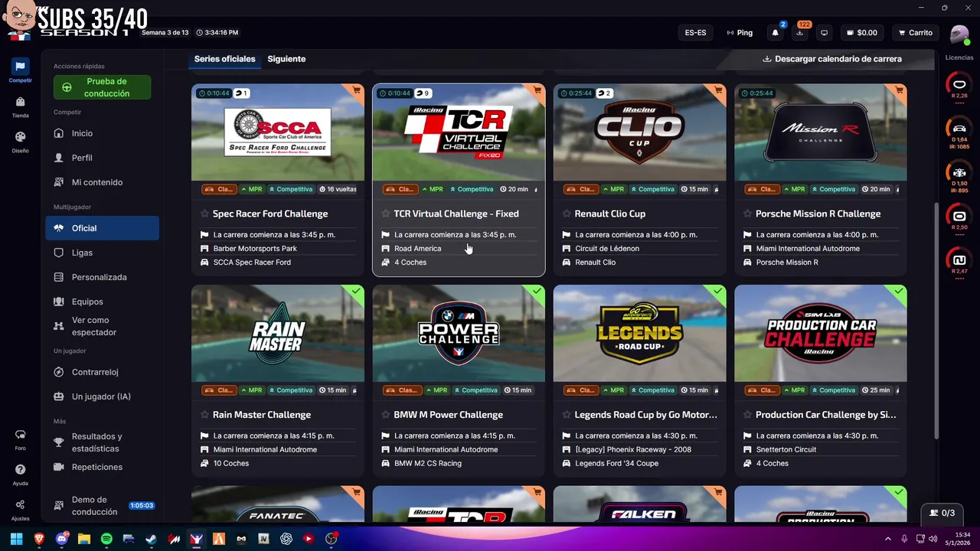Click the notifications bell icon
Image resolution: width=980 pixels, height=551 pixels.
[776, 33]
